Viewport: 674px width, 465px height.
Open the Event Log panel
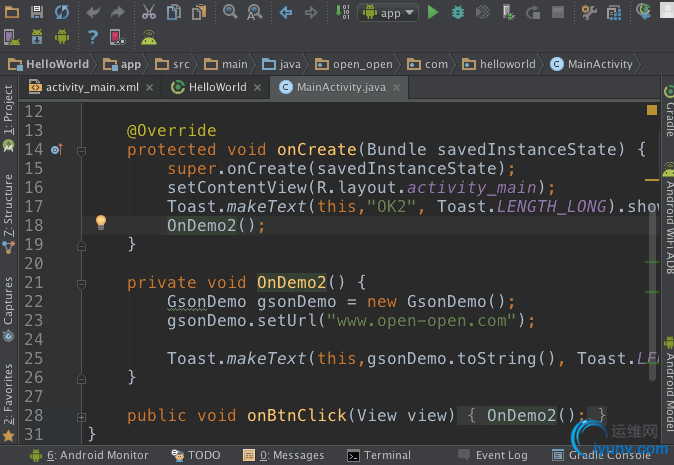493,455
